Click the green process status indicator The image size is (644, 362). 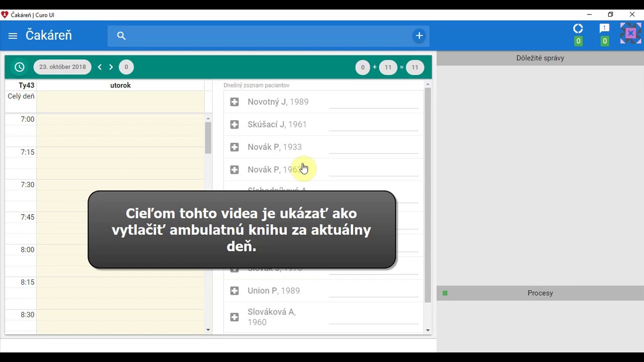coord(445,293)
